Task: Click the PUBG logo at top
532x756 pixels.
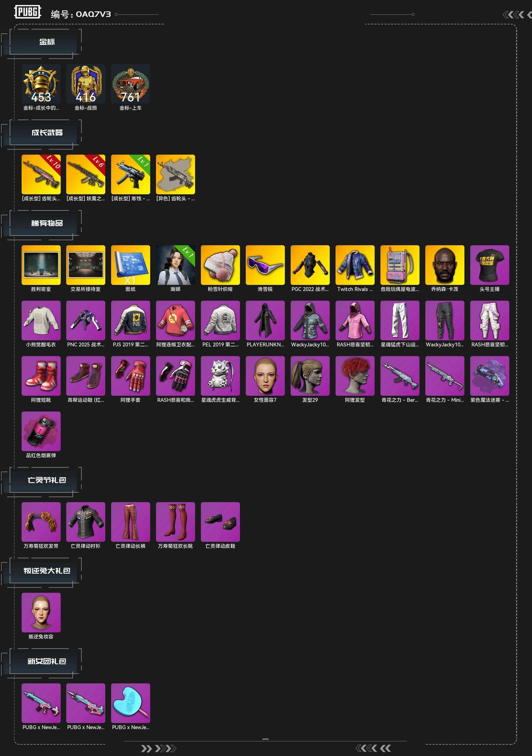Action: coord(28,12)
